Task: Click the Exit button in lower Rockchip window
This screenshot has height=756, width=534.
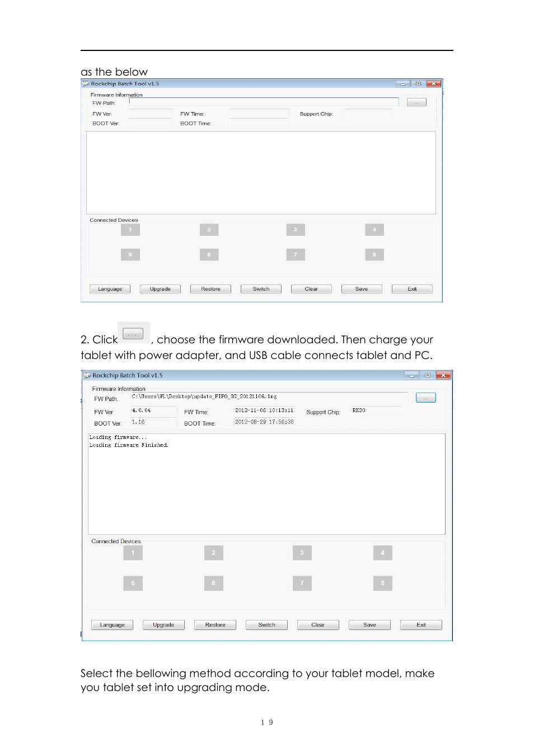Action: (x=421, y=625)
